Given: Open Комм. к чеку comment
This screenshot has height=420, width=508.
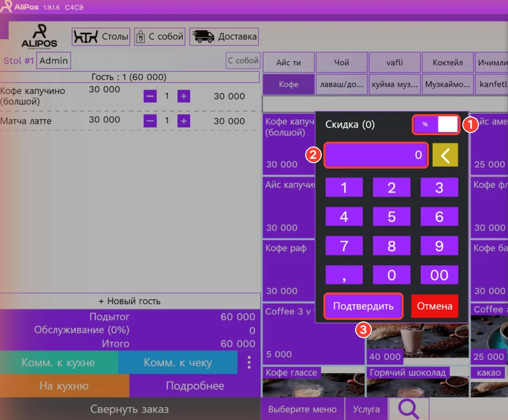Looking at the screenshot, I should coord(178,362).
